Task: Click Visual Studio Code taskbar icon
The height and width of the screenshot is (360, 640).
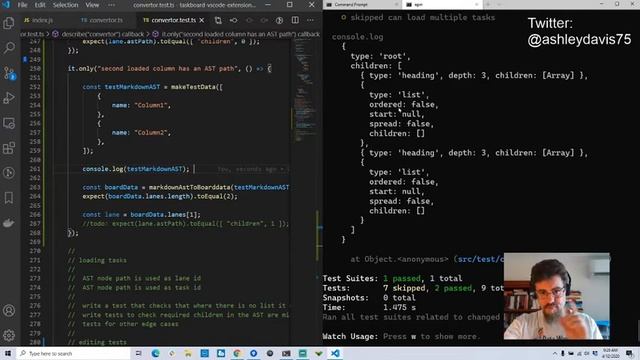Action: 335,353
